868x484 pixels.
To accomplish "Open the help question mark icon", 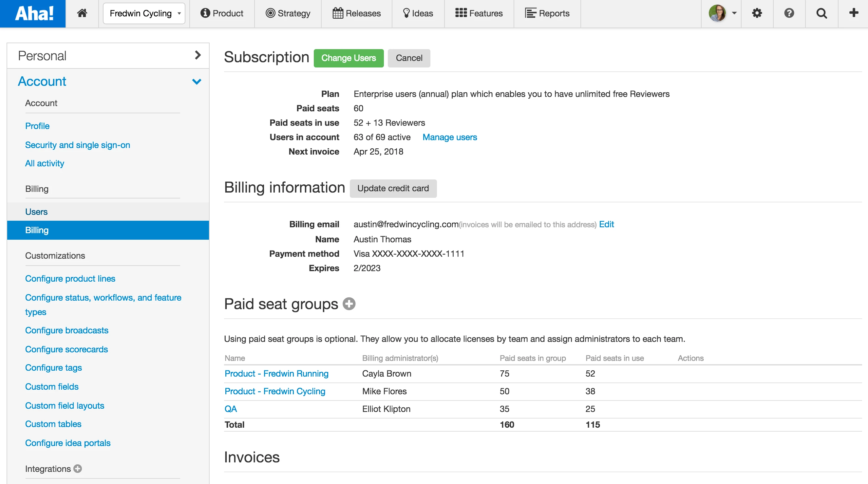I will click(x=789, y=13).
